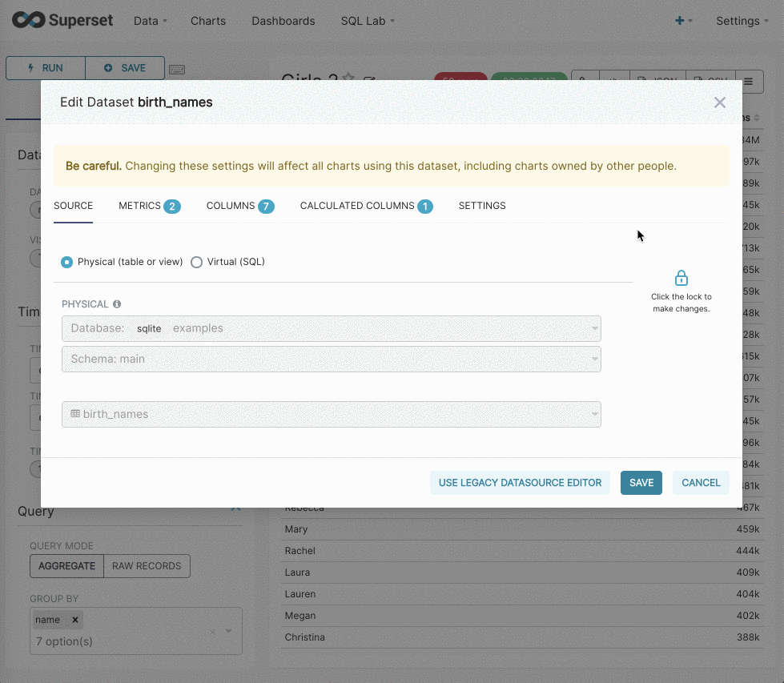784x683 pixels.
Task: Select RAW RECORDS query mode
Action: click(147, 566)
